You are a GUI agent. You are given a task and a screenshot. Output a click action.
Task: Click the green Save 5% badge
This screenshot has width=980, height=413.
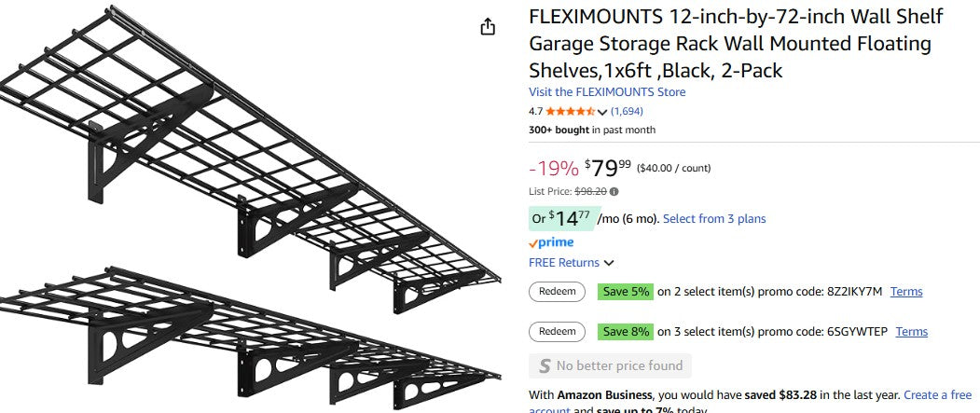[x=626, y=291]
